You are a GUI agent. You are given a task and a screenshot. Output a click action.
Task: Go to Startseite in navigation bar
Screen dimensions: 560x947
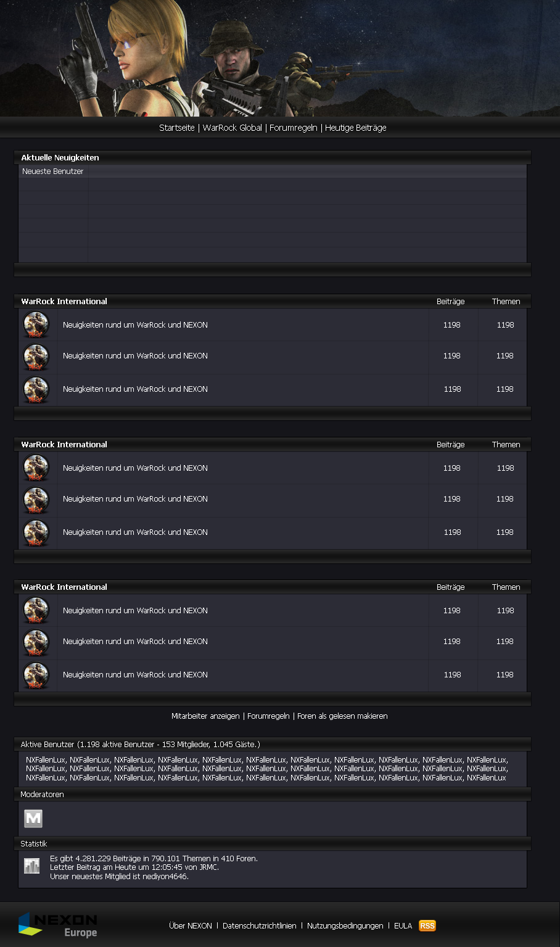tap(177, 128)
